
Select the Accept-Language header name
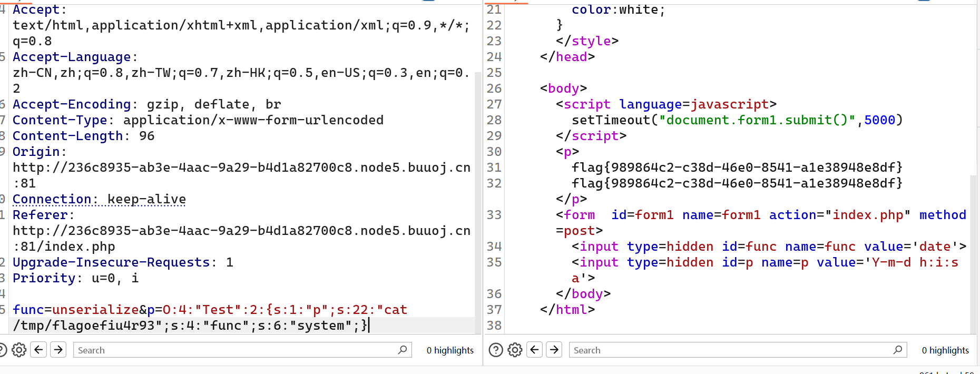coord(72,57)
